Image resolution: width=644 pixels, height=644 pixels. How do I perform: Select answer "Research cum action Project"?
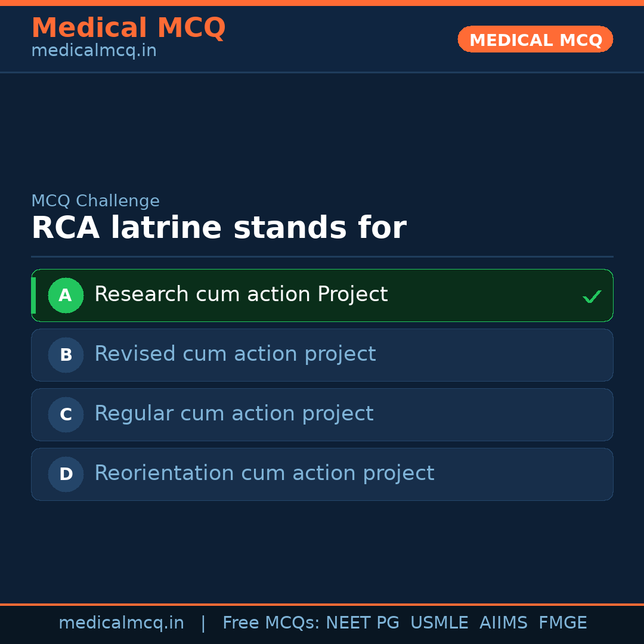[x=241, y=295]
